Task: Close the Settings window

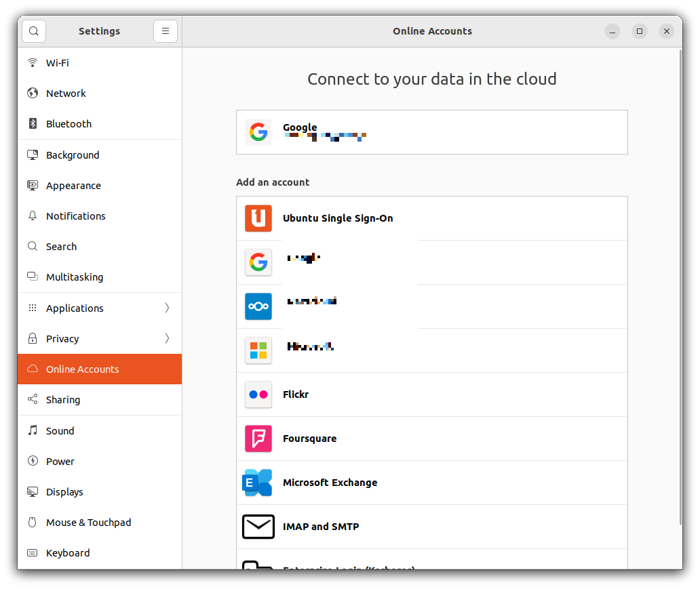Action: [x=667, y=31]
